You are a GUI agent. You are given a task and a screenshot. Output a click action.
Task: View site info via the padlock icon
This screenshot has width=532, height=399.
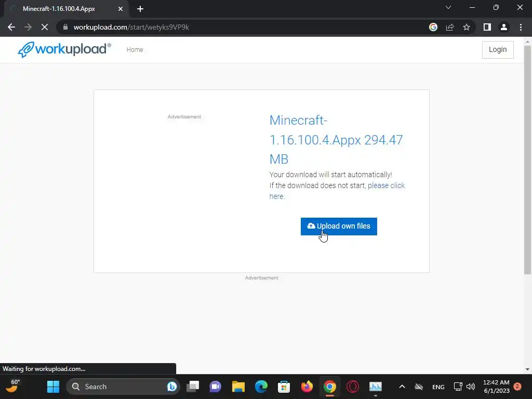pyautogui.click(x=65, y=27)
